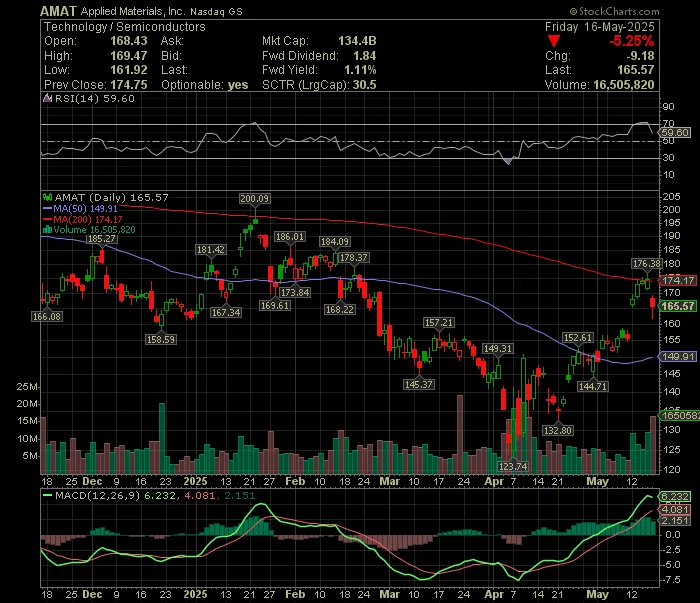Click the 185.27 peak price label
The width and height of the screenshot is (700, 603).
tap(102, 239)
